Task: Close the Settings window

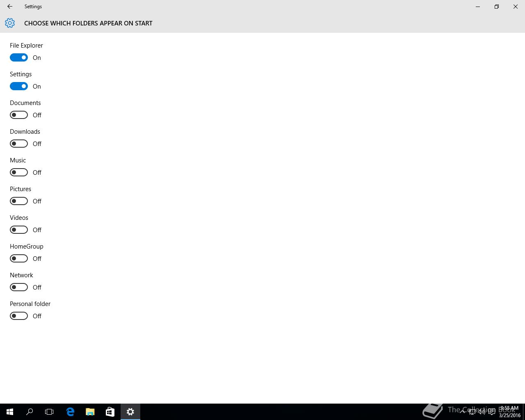Action: [516, 7]
